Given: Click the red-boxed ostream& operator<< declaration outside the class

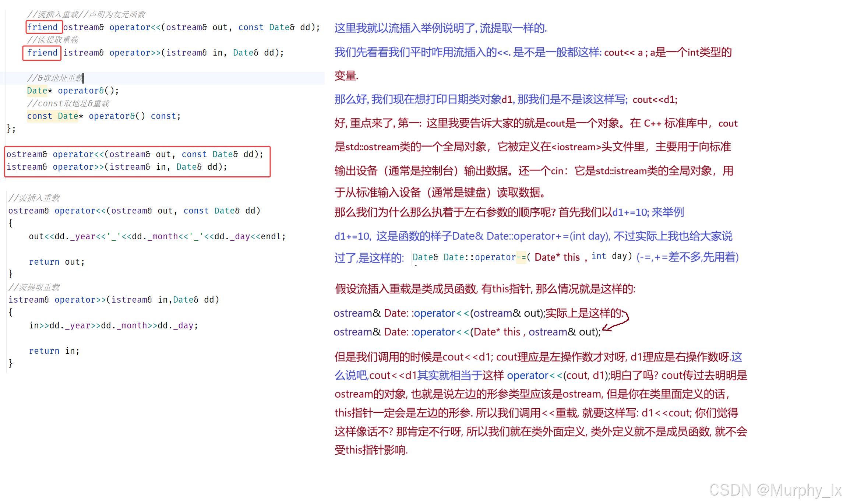Looking at the screenshot, I should 135,154.
